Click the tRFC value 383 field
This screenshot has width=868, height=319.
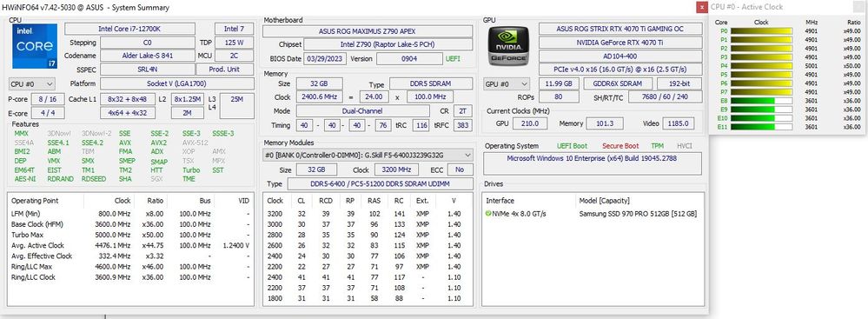[x=462, y=125]
